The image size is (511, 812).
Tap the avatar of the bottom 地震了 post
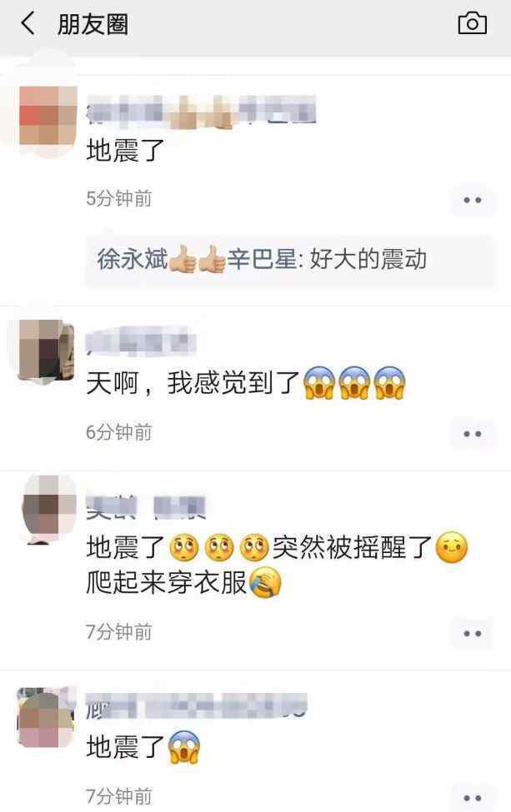(47, 717)
